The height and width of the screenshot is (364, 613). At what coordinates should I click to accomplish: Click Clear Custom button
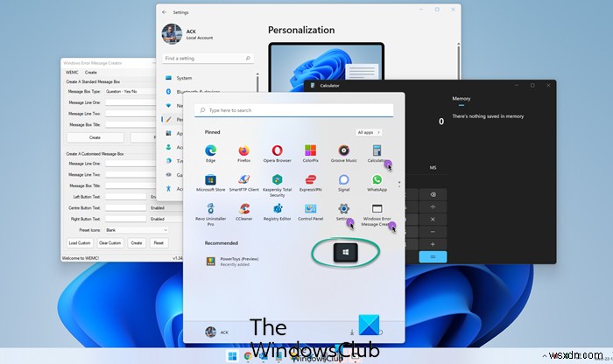(x=109, y=243)
